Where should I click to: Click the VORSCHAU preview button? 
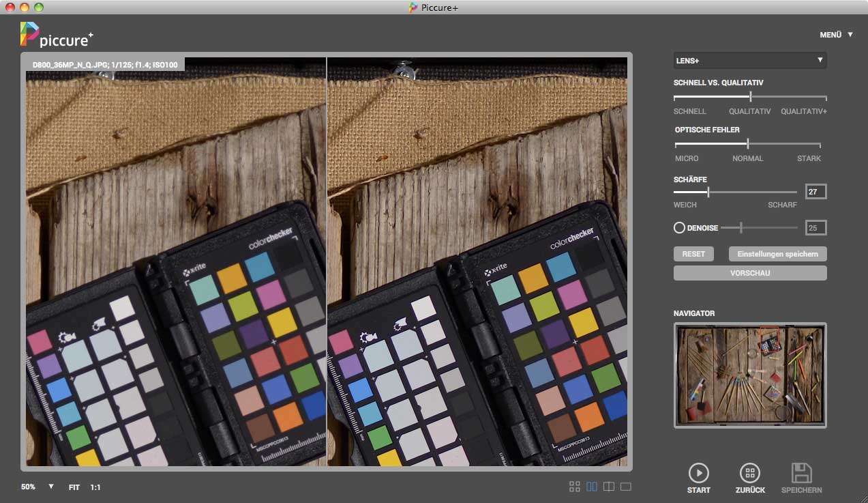coord(749,273)
